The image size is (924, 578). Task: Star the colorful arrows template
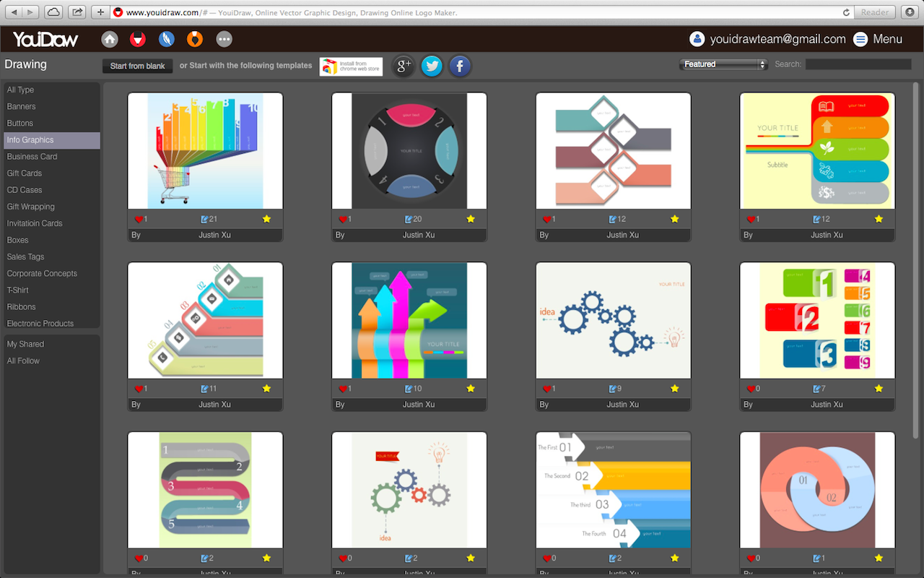(x=471, y=389)
